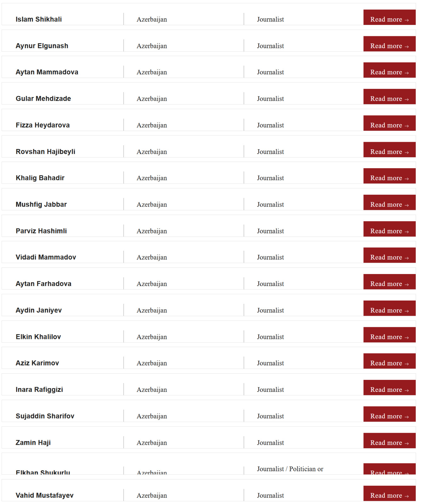
Task: Select the Journalist / Politician category text
Action: (x=290, y=469)
